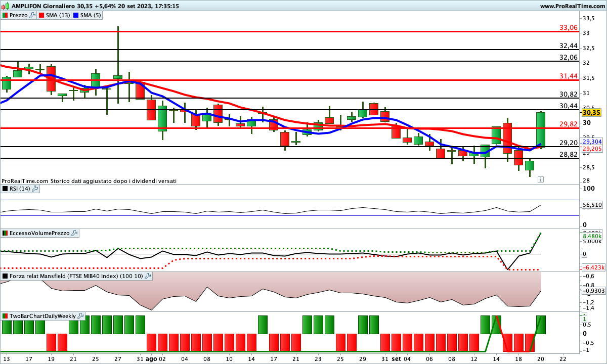Click the 29 date label on time axis

[362, 358]
